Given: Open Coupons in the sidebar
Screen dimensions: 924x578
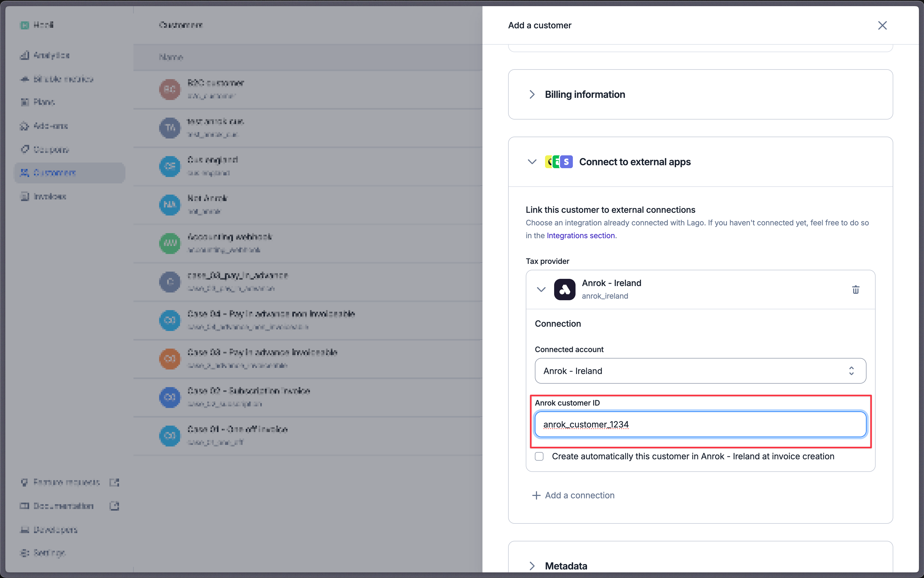Looking at the screenshot, I should pos(70,149).
